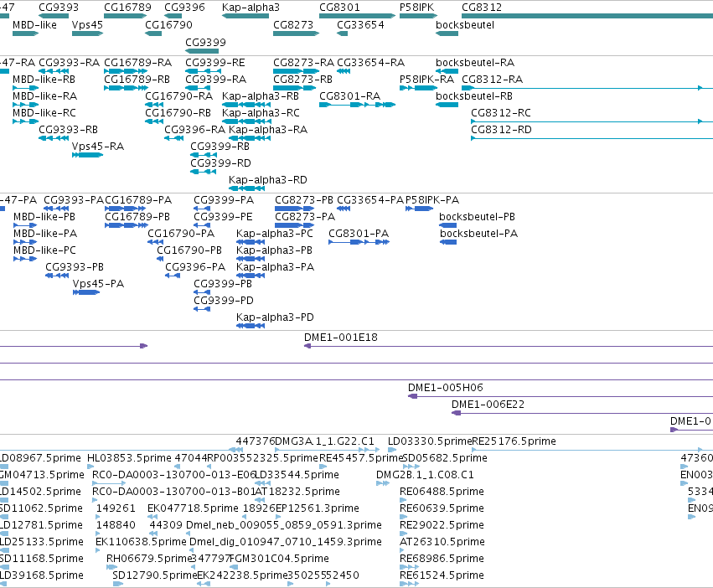Viewport: 713px width, 588px height.
Task: Click the RE61524.5prime EST label
Action: point(442,575)
